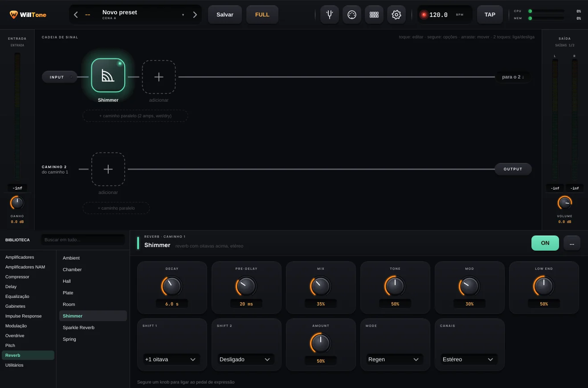The image size is (588, 388).
Task: Focus the 'Buscar em tudo' search field
Action: point(83,240)
